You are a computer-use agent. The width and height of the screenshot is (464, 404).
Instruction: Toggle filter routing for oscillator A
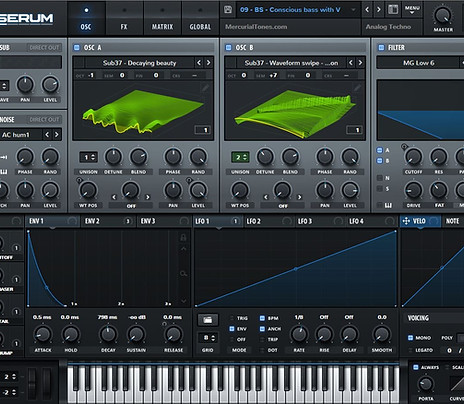point(379,150)
